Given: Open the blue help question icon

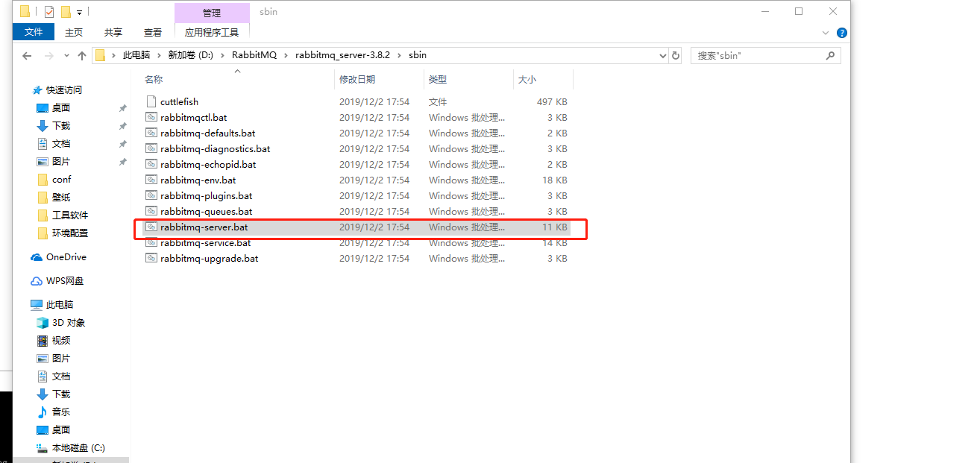Looking at the screenshot, I should point(841,33).
